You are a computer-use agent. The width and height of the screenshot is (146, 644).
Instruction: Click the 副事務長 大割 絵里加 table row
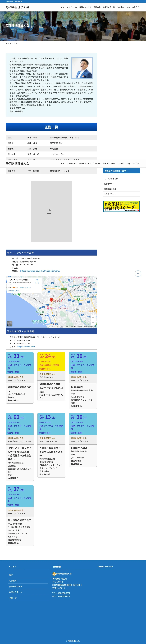point(51,171)
